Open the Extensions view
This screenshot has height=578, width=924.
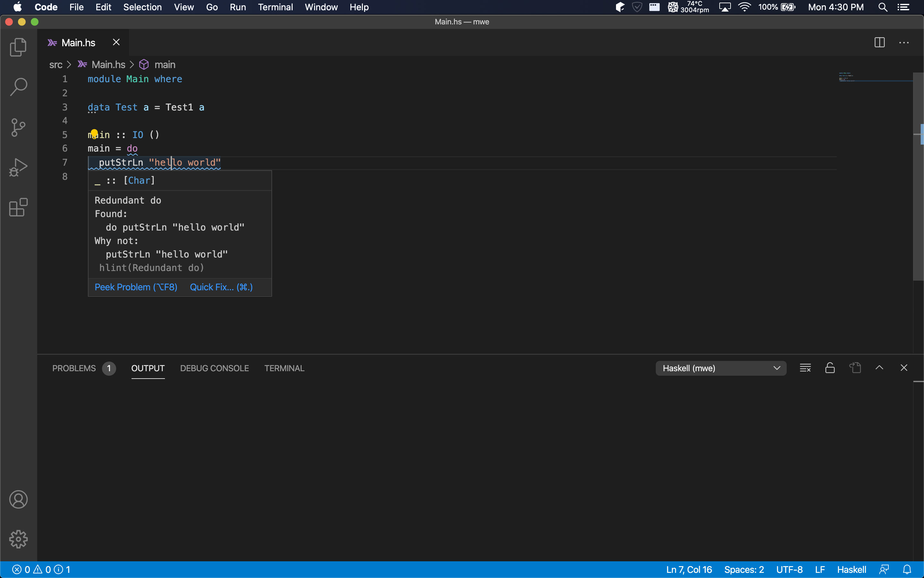[x=18, y=207]
